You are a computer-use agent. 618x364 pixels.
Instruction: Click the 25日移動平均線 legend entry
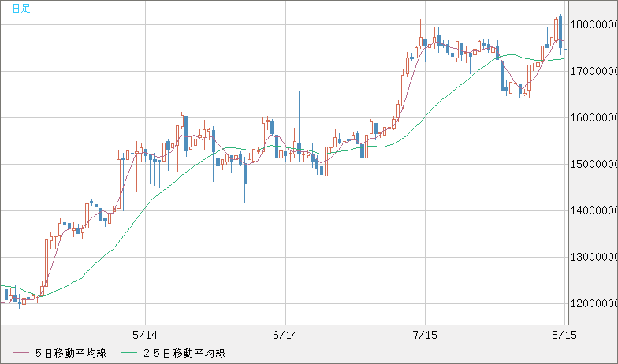pos(184,353)
